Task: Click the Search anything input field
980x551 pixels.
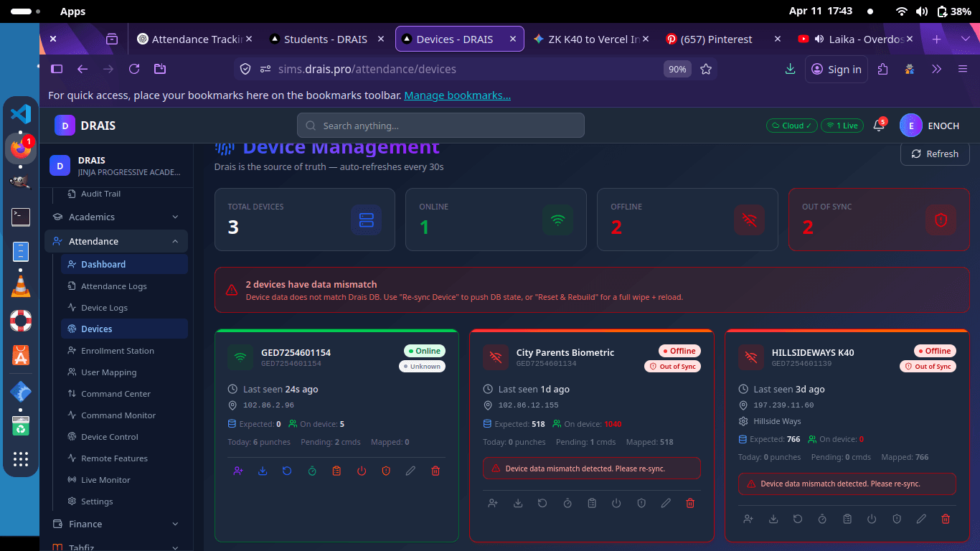Action: point(440,126)
